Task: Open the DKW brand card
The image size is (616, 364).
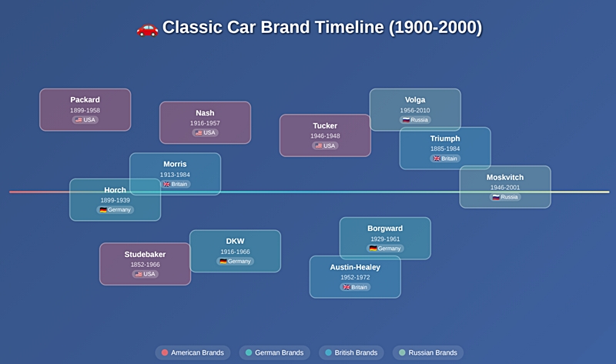Action: 236,252
